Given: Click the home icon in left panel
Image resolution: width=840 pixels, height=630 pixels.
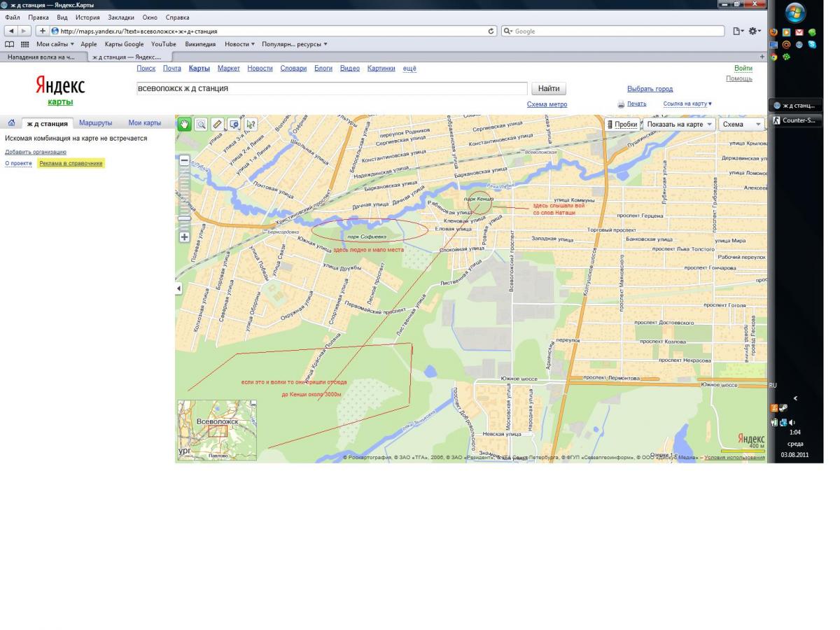Looking at the screenshot, I should (11, 123).
